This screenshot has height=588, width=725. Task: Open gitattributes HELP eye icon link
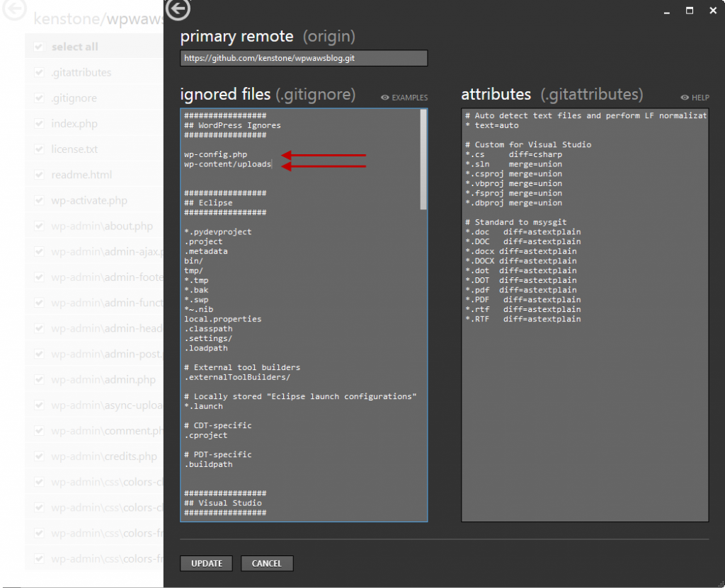pyautogui.click(x=695, y=98)
